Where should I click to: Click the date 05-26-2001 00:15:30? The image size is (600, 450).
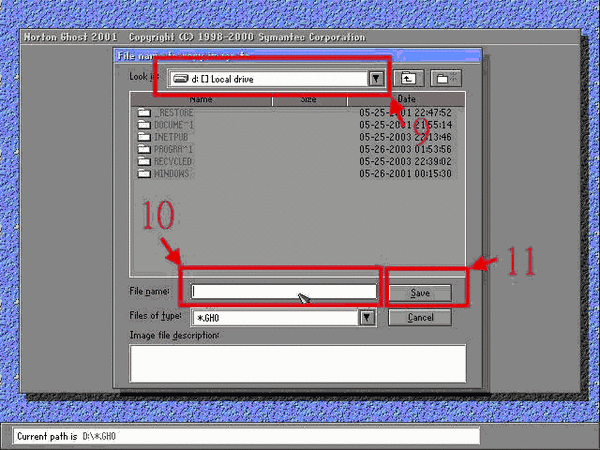click(x=405, y=174)
